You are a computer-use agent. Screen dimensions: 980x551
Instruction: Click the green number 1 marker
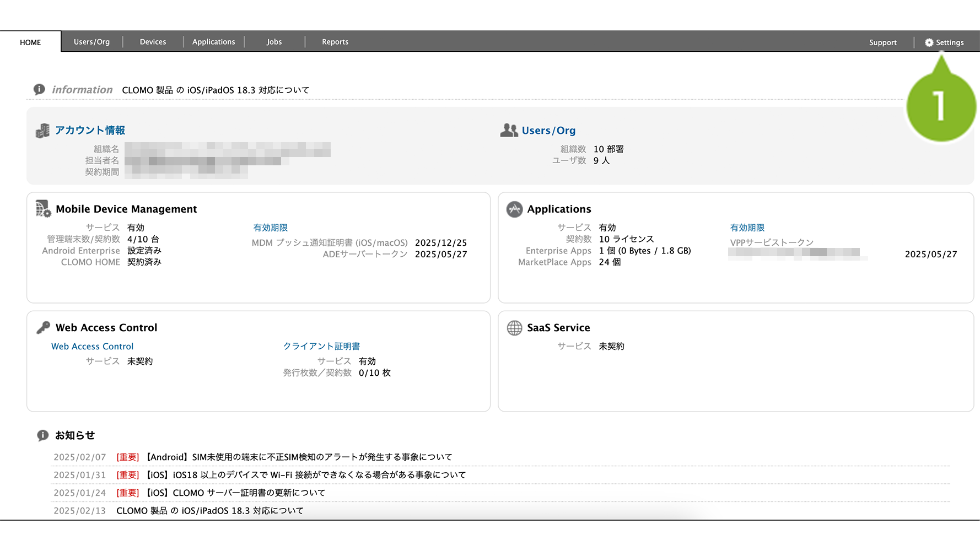940,106
